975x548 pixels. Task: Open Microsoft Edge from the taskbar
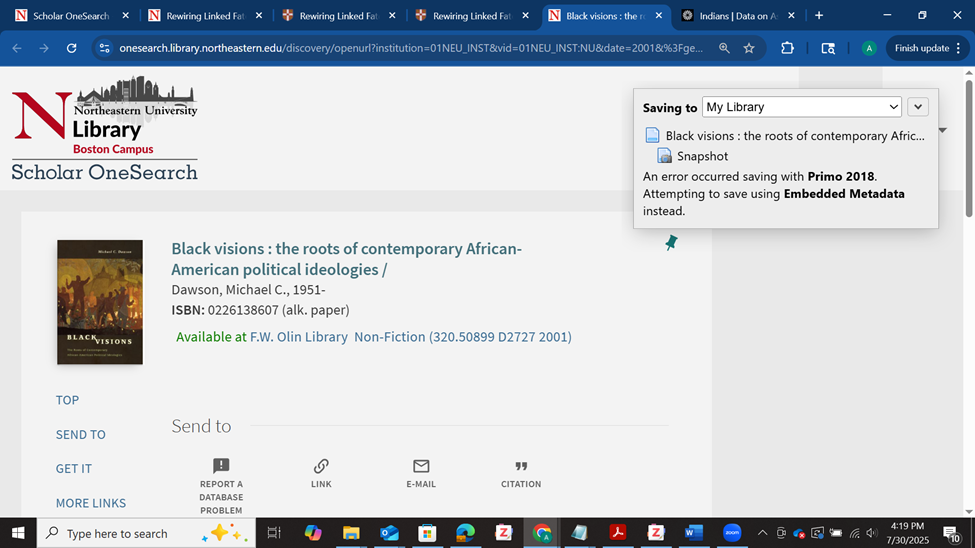coord(465,533)
